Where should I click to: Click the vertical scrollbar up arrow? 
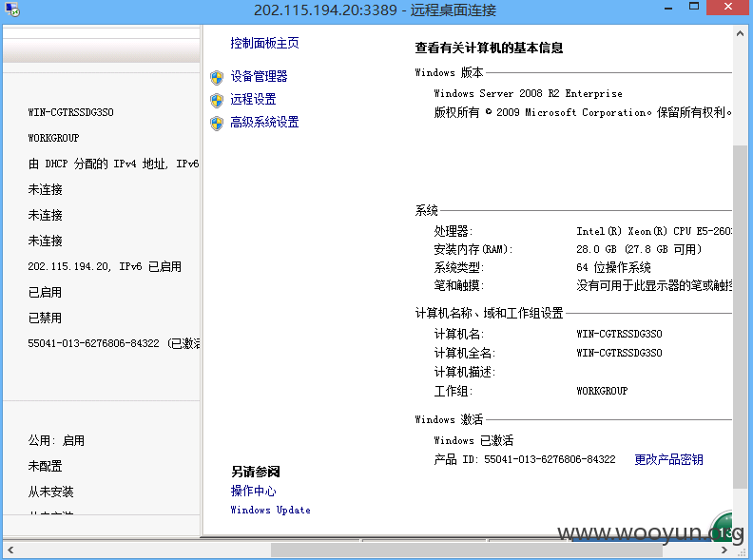740,33
